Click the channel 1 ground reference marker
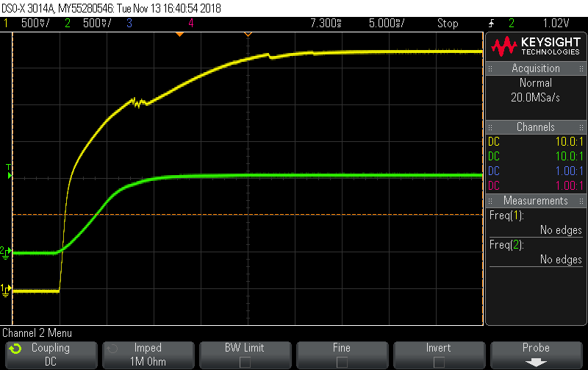The width and height of the screenshot is (588, 370). point(6,290)
